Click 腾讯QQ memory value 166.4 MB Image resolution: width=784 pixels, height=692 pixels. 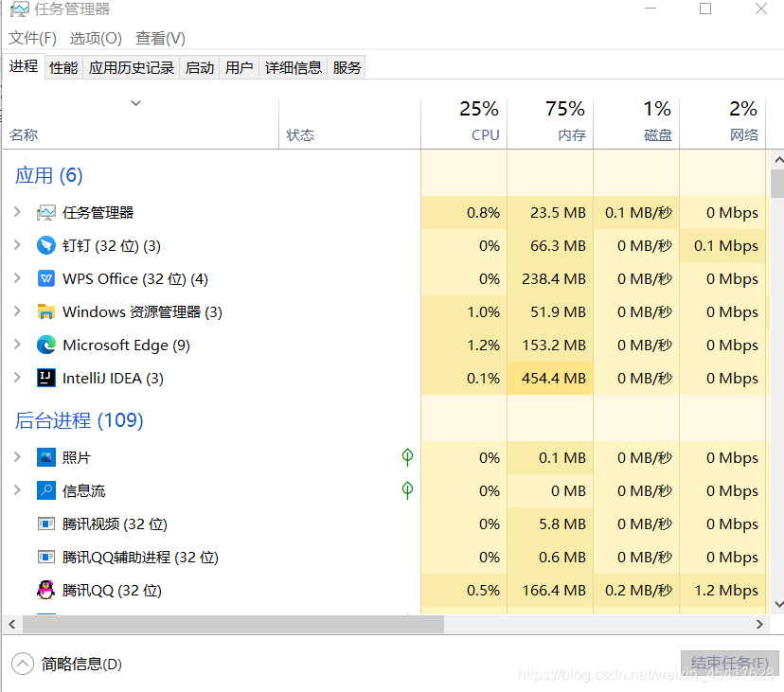click(554, 591)
